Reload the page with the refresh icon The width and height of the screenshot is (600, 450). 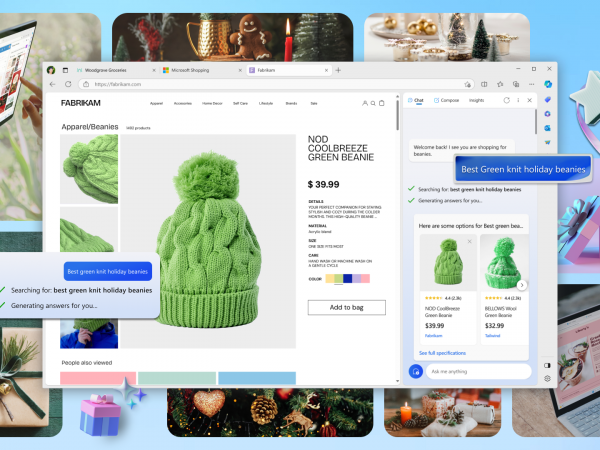(x=68, y=84)
